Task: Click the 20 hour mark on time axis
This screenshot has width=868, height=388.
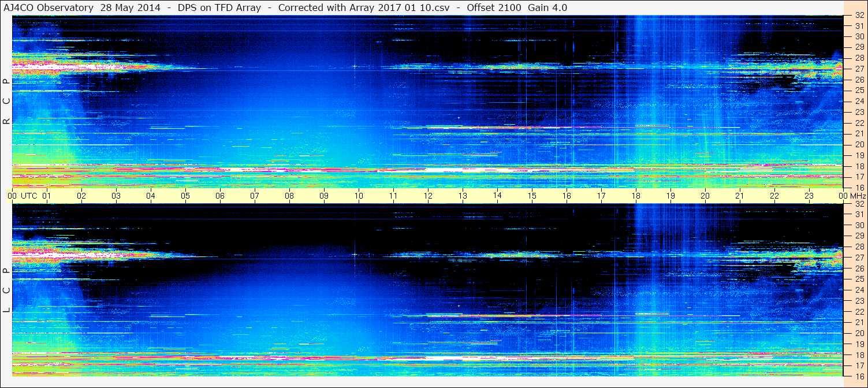Action: (705, 196)
